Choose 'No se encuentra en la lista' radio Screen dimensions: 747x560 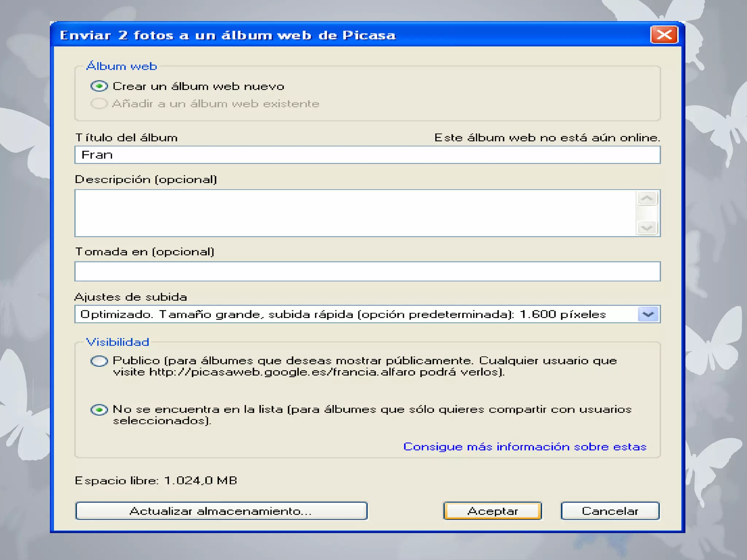pos(99,410)
